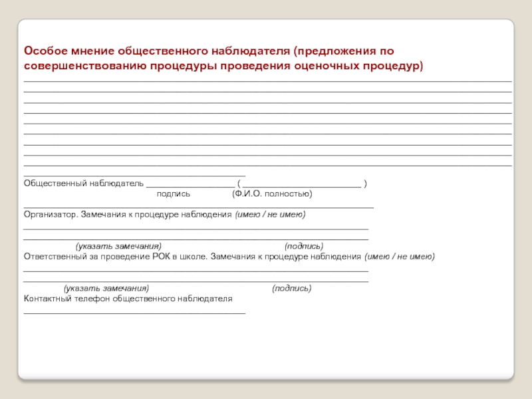This screenshot has width=532, height=399.
Task: Click '(подпись)' under the 'Организатор' lines
Action: [304, 246]
